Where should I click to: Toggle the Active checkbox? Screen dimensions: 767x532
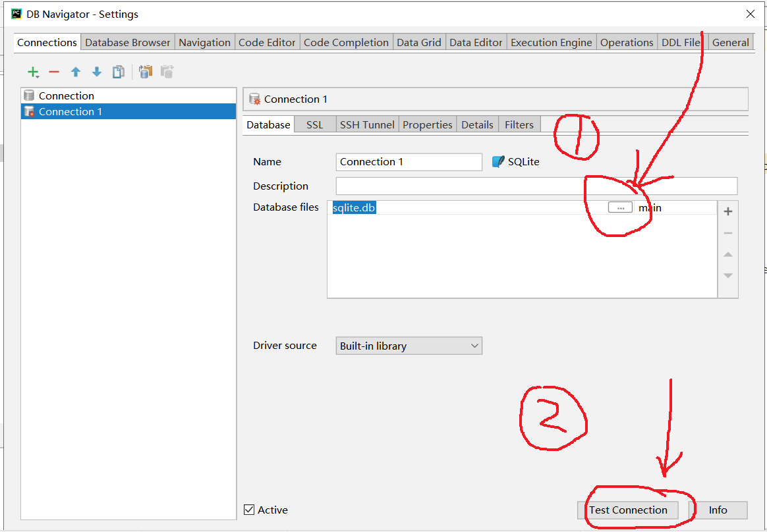pyautogui.click(x=249, y=510)
